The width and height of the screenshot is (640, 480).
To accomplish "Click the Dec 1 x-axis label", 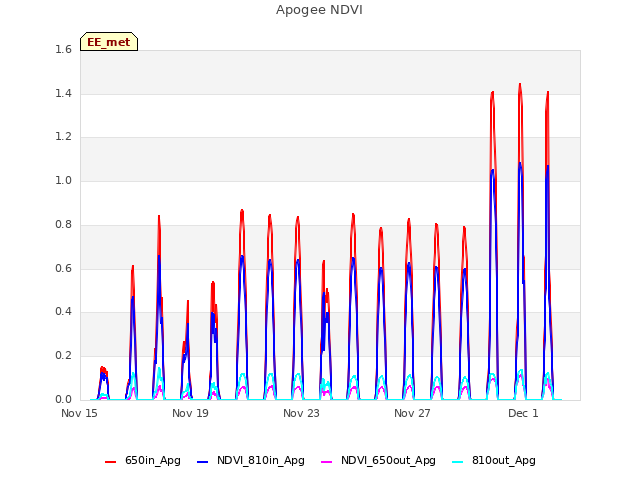I will coord(523,413).
